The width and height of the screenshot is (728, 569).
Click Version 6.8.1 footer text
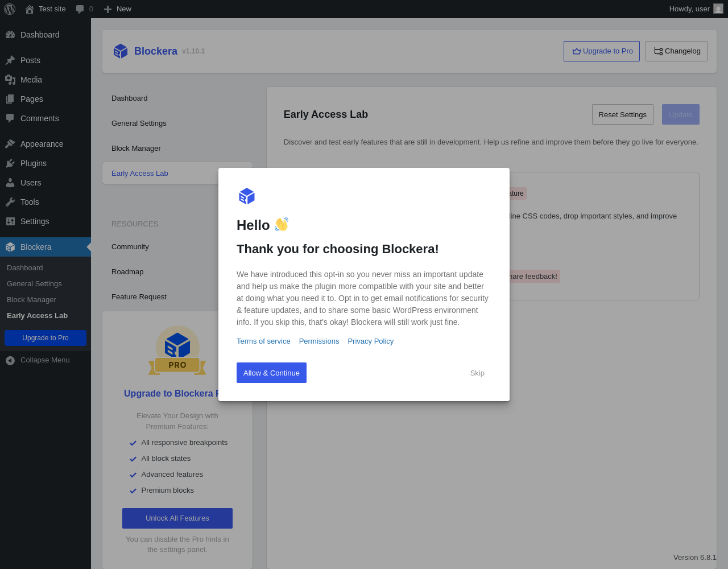click(x=695, y=558)
